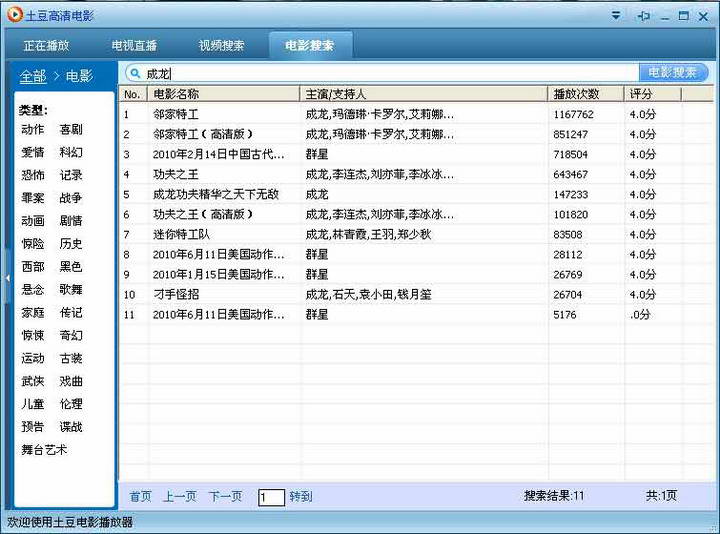Go to 下一页 next page

tap(225, 497)
